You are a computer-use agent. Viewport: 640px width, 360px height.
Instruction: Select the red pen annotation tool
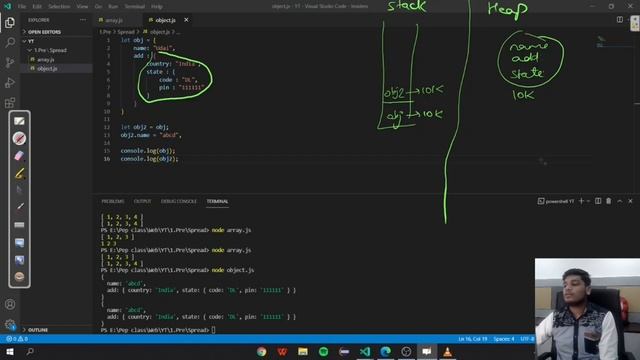19,138
